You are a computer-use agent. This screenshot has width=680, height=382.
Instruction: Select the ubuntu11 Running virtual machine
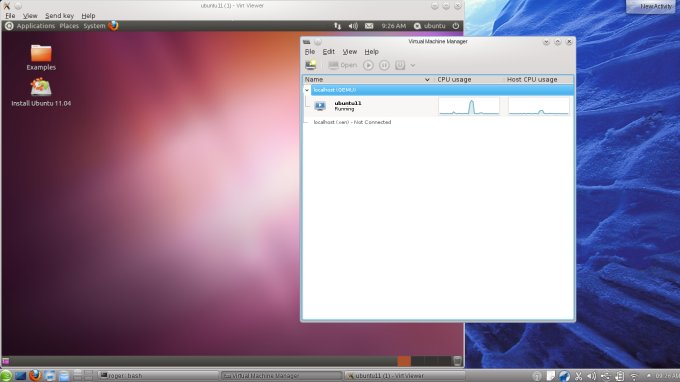click(x=438, y=106)
